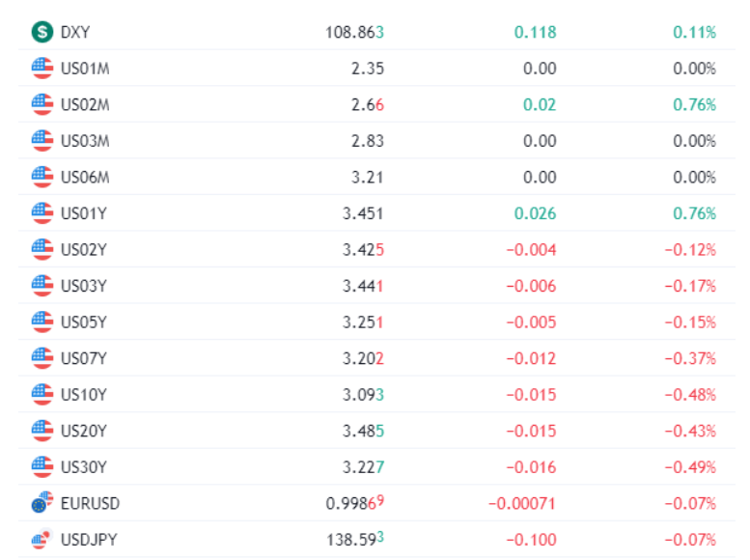Click the US20Y change value -0.015
The image size is (750, 560).
click(x=532, y=431)
